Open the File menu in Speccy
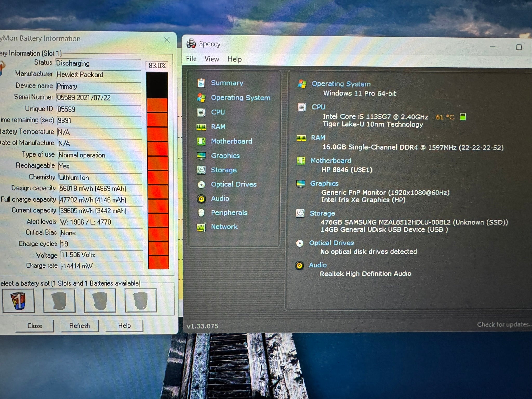This screenshot has height=399, width=532. [191, 59]
